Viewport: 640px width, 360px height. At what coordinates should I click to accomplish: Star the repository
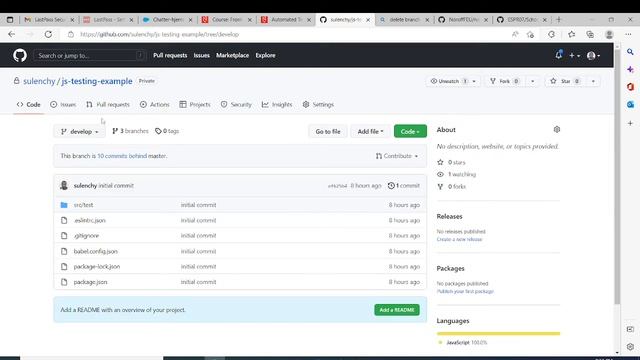coord(565,81)
